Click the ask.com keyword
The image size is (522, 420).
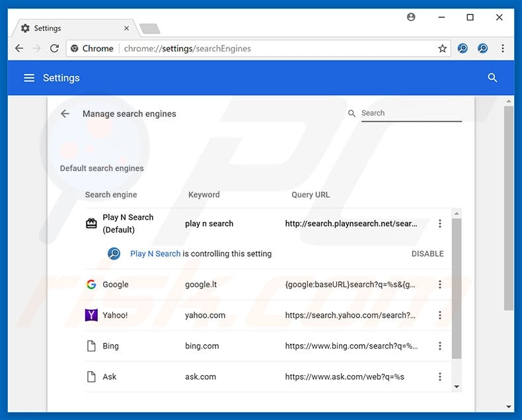200,376
